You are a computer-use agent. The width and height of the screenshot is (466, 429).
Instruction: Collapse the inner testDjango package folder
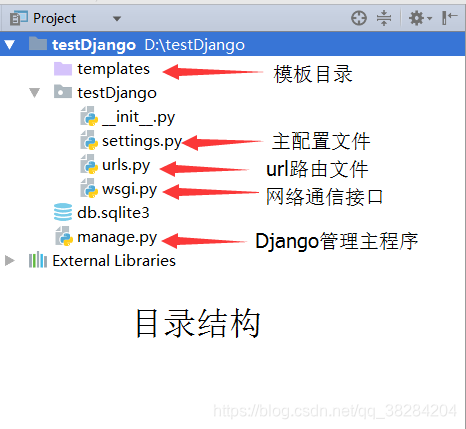tap(34, 92)
